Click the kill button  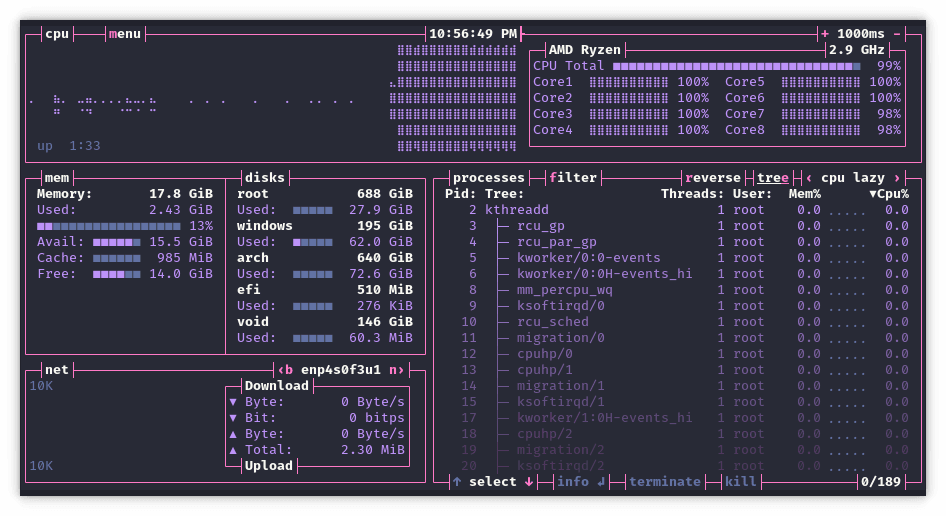(740, 482)
